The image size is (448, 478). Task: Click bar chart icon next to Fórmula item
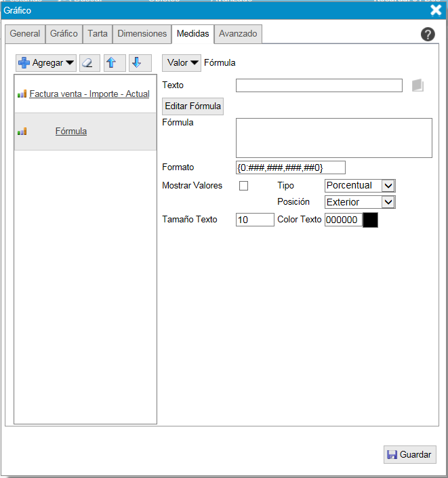point(22,132)
